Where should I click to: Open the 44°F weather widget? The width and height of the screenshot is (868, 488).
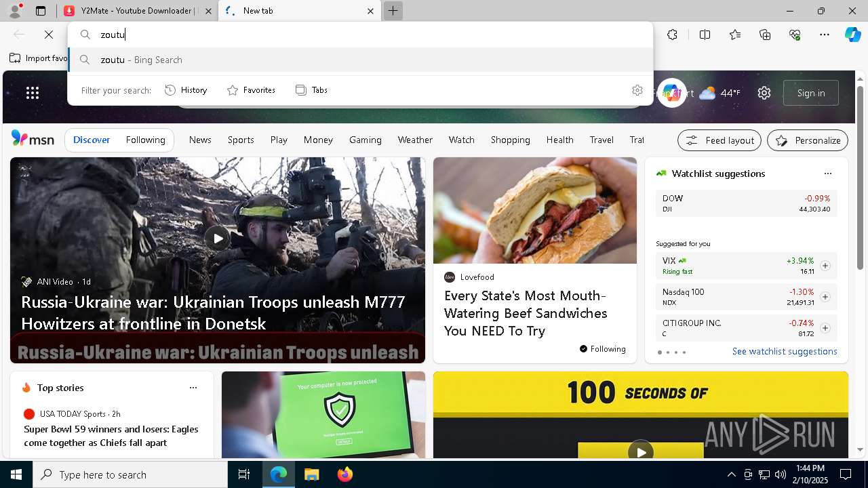[x=719, y=93]
